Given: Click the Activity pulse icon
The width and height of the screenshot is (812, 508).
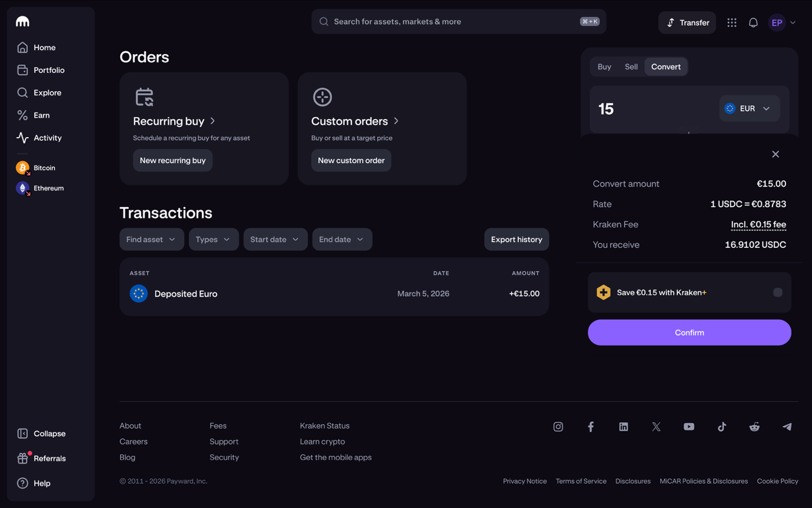Looking at the screenshot, I should point(22,138).
